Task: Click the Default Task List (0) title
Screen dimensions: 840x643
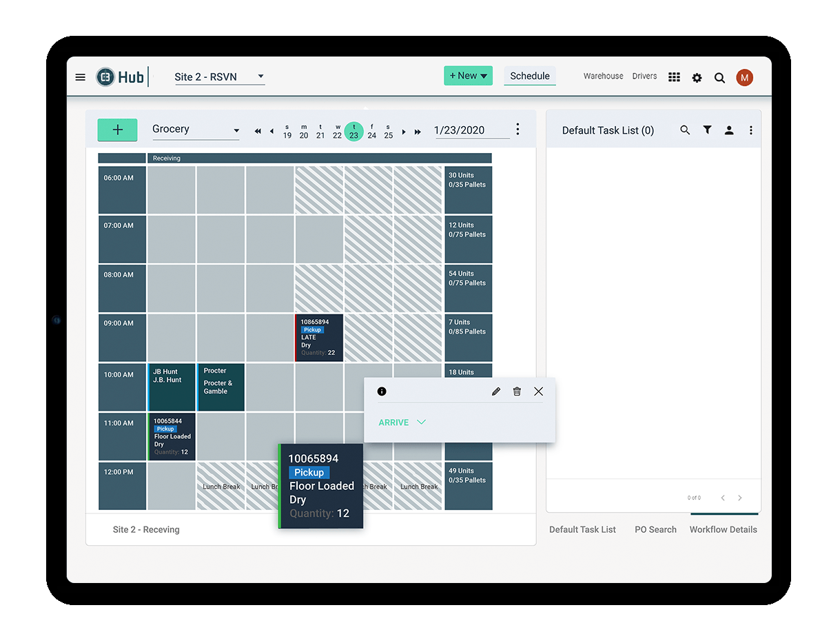Action: click(608, 130)
